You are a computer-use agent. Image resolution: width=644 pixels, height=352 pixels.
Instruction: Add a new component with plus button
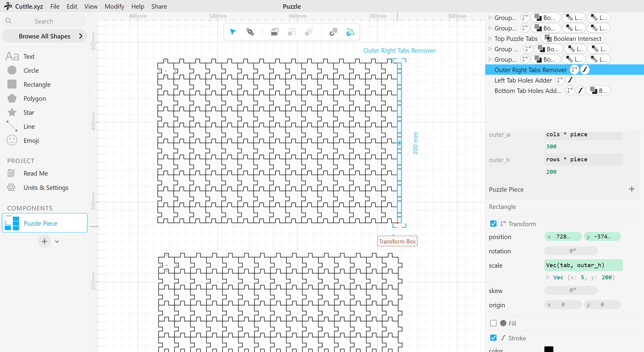(44, 241)
